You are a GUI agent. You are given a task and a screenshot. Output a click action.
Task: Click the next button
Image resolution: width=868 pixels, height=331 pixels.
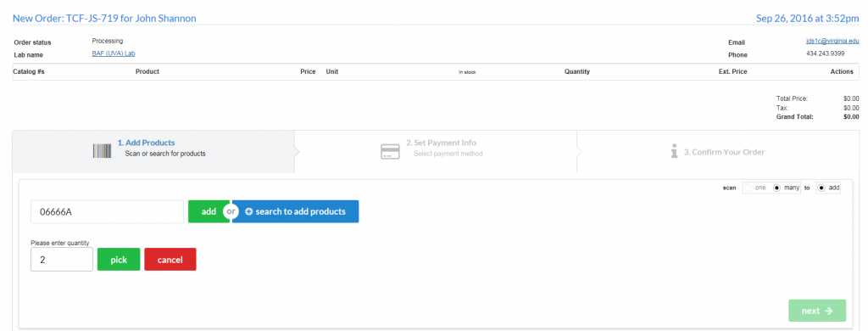click(x=817, y=311)
